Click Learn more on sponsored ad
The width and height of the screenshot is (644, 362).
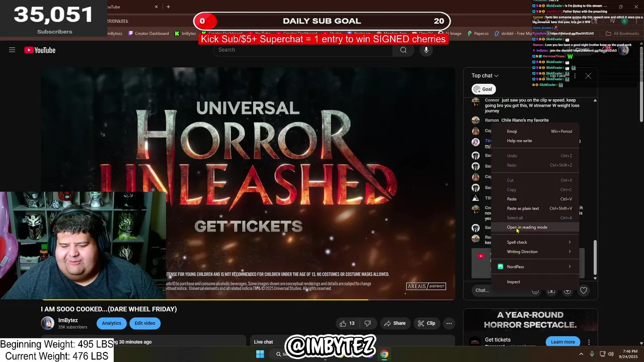click(x=562, y=342)
